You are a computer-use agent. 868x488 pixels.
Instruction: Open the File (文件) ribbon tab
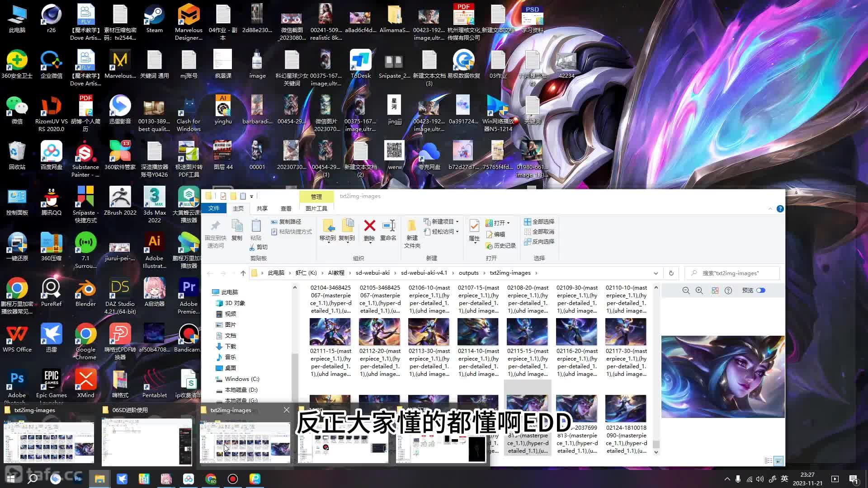coord(214,208)
